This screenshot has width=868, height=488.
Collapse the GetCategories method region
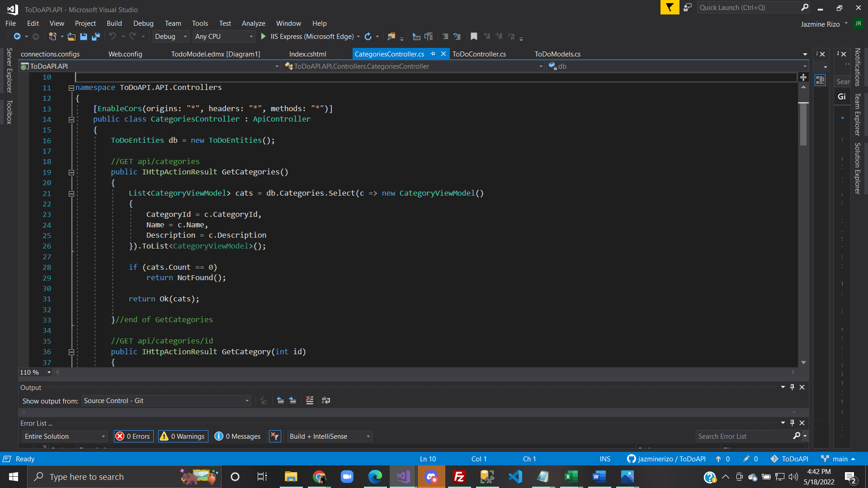[71, 172]
